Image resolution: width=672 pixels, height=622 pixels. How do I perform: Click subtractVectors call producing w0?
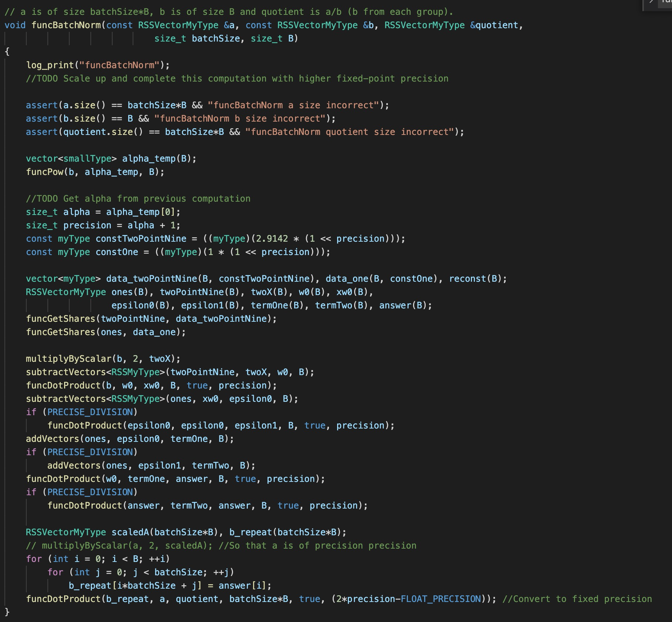[170, 372]
